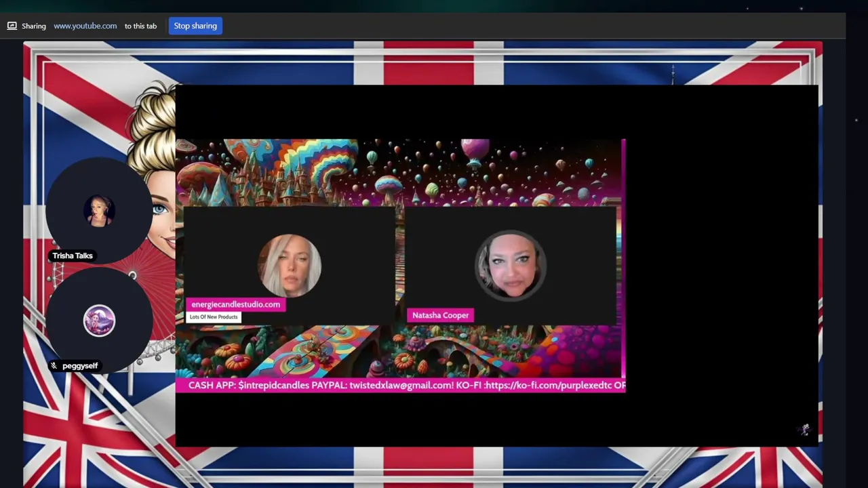Click the CASH APP scrolling ticker banner
Screen dimensions: 868x488
(x=400, y=385)
